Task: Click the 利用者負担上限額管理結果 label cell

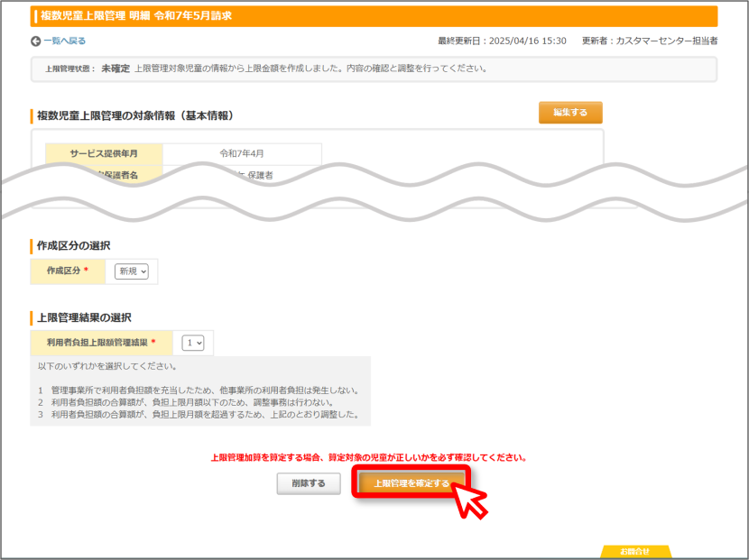Action: 101,343
